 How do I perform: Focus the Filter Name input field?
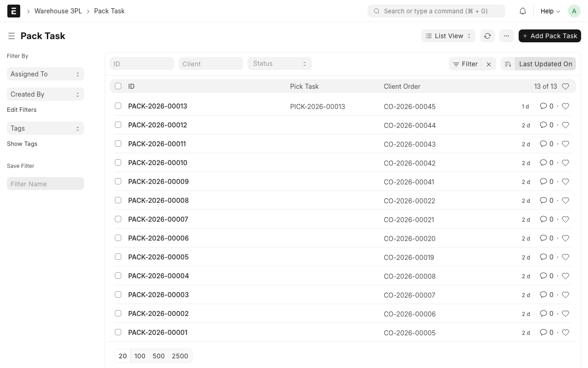point(45,184)
